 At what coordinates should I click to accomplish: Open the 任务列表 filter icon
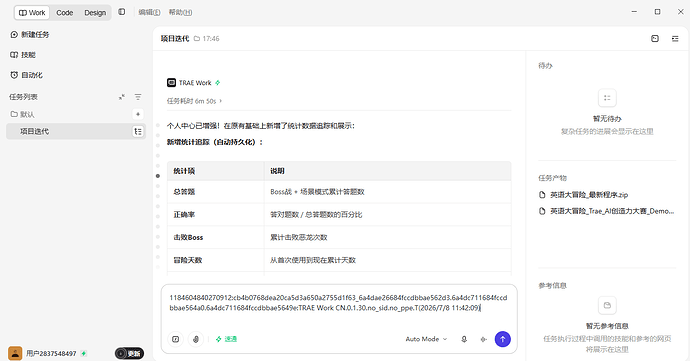138,97
